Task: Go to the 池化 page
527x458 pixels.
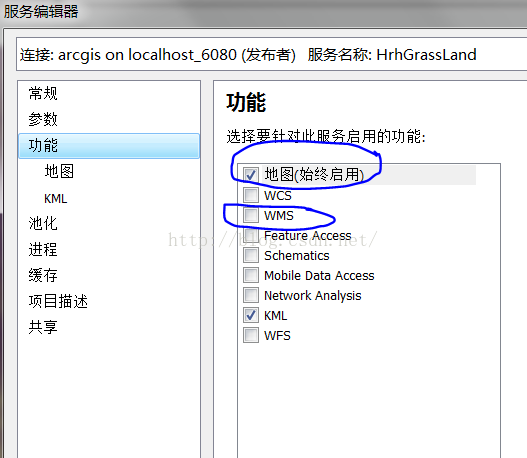Action: [x=43, y=223]
